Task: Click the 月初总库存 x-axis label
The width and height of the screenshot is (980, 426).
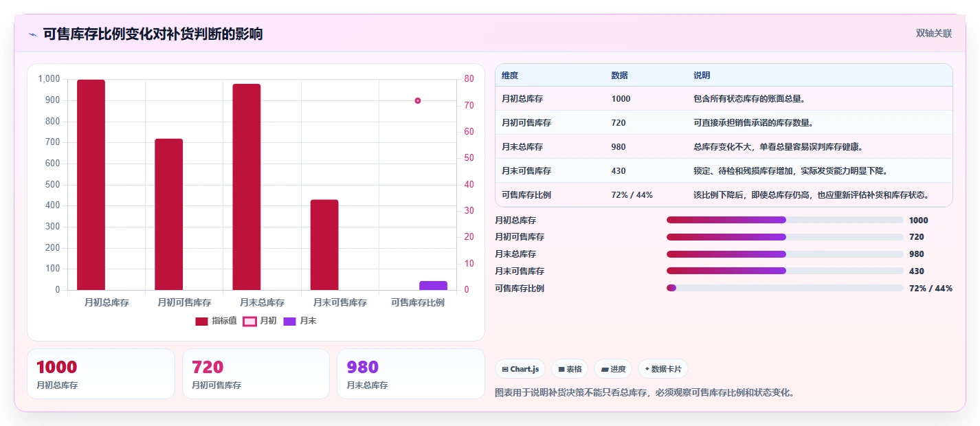Action: tap(107, 302)
